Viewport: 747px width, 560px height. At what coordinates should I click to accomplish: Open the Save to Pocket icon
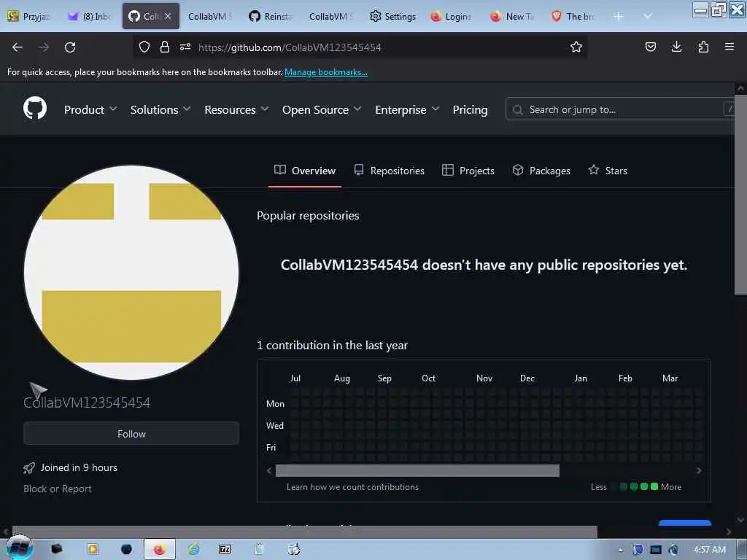pyautogui.click(x=650, y=47)
